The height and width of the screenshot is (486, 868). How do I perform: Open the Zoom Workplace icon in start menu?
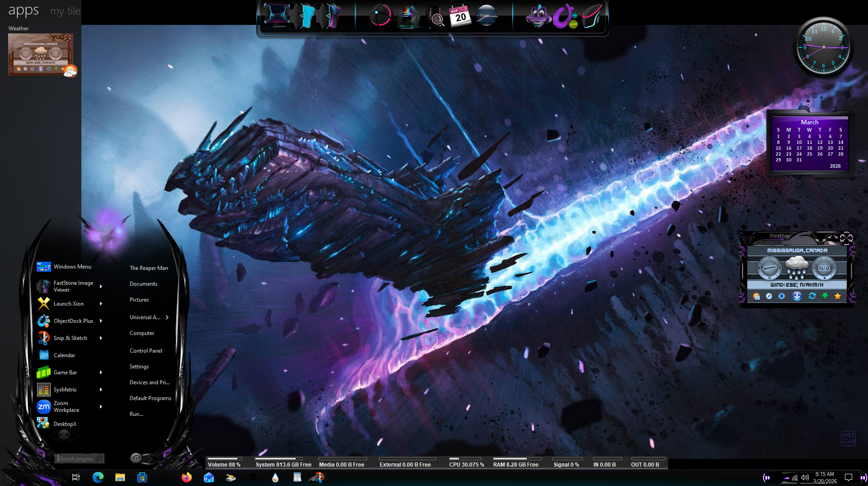click(44, 406)
